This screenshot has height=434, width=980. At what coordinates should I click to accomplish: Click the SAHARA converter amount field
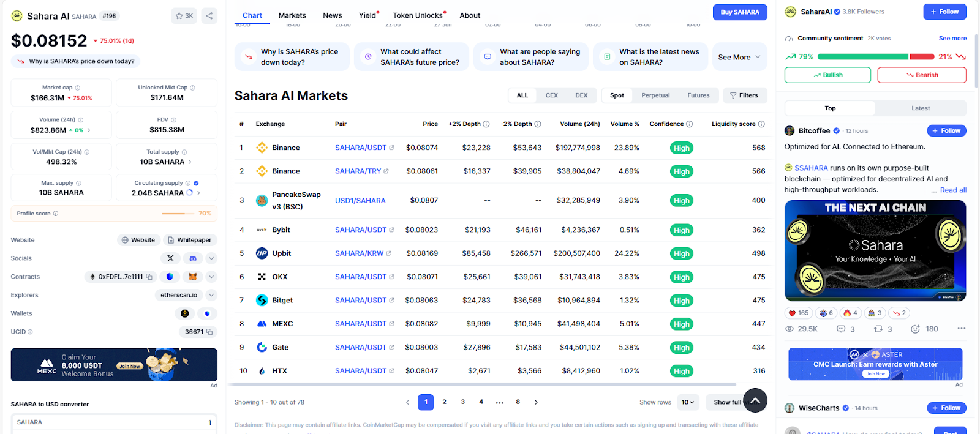[114, 422]
